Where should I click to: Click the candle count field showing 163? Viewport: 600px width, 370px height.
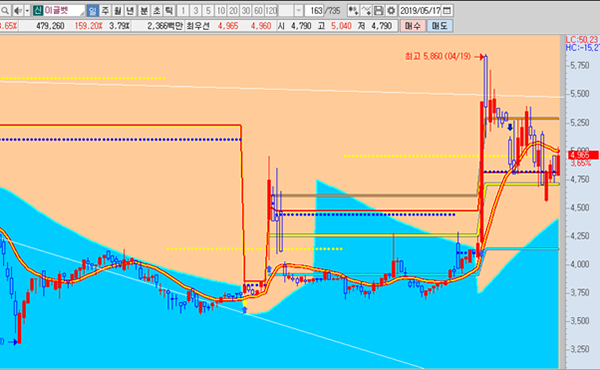point(315,11)
